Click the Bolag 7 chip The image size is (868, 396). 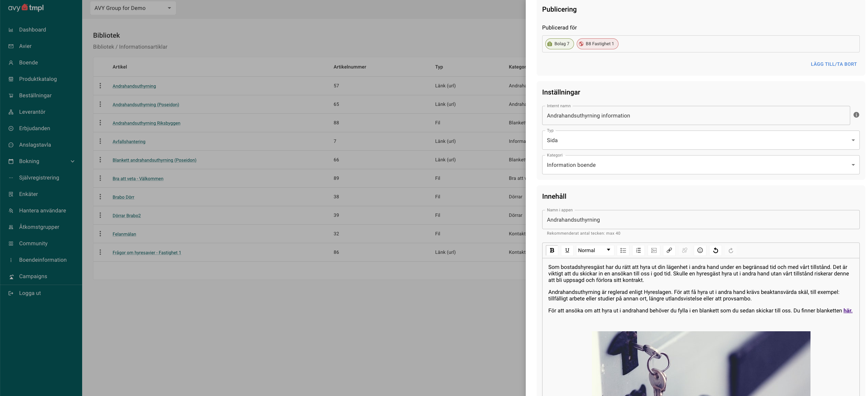(x=559, y=44)
